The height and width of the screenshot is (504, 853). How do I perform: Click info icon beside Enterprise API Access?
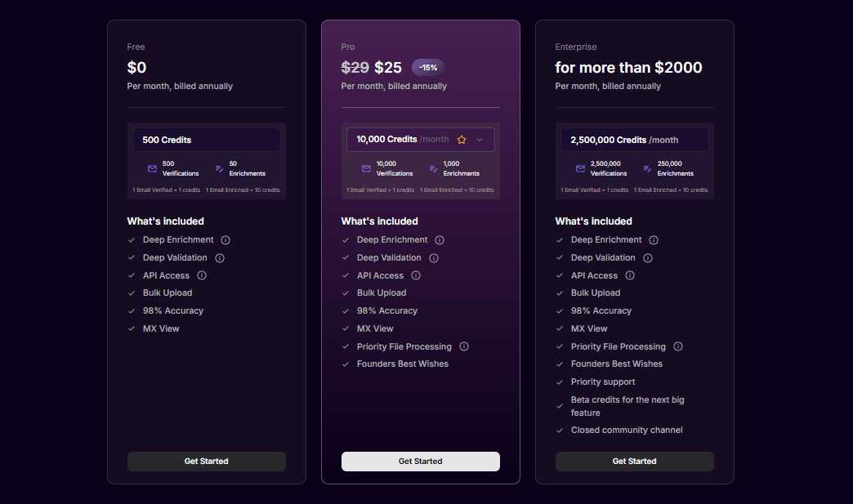630,275
